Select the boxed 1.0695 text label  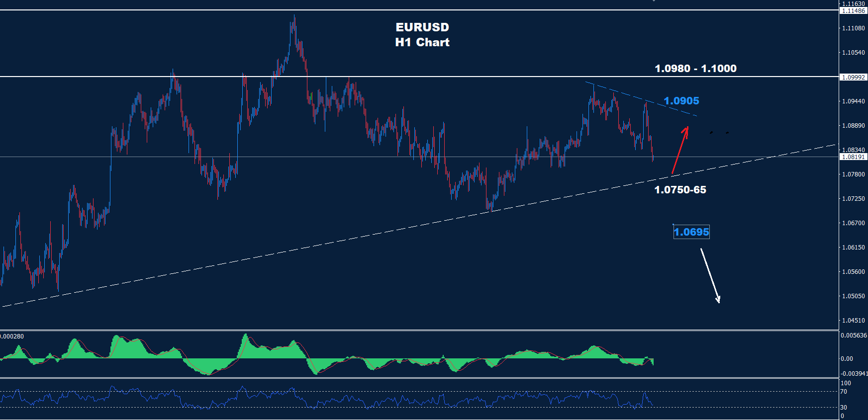691,232
